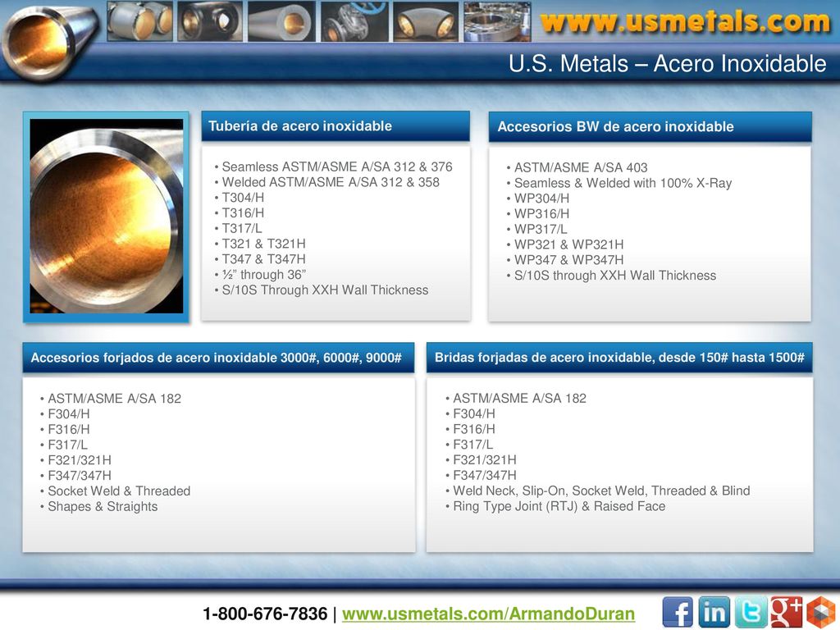
Task: Open the www.usmetals.com/ArmandoDuran link
Action: point(488,614)
